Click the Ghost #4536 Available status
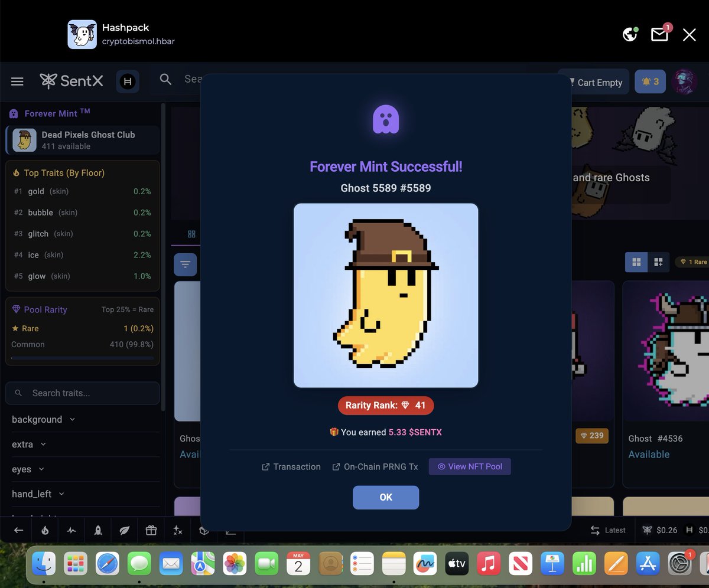The height and width of the screenshot is (588, 709). pyautogui.click(x=649, y=454)
